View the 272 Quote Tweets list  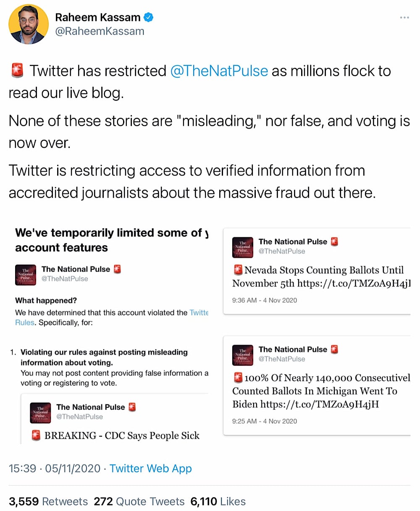point(139,501)
